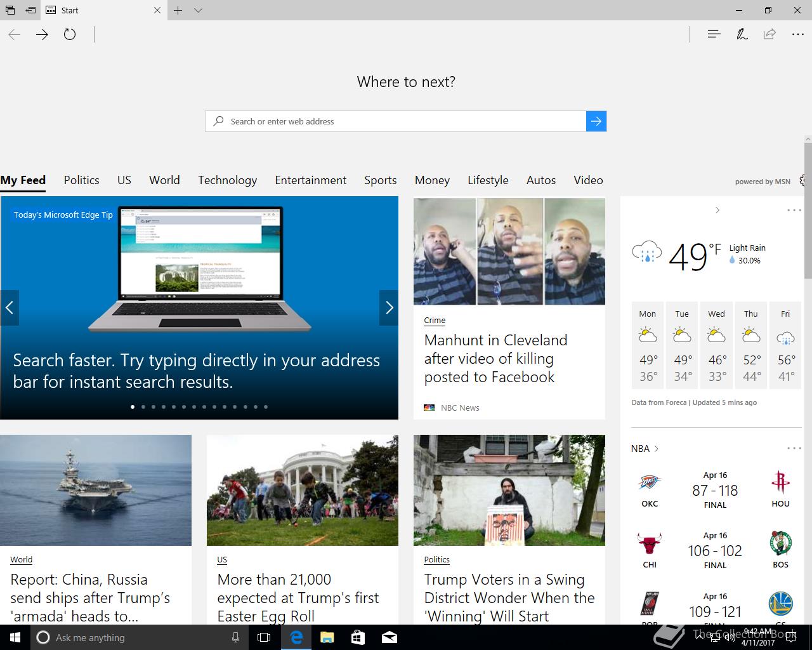This screenshot has width=812, height=650.
Task: Click the Chicago Bulls logo
Action: 650,544
